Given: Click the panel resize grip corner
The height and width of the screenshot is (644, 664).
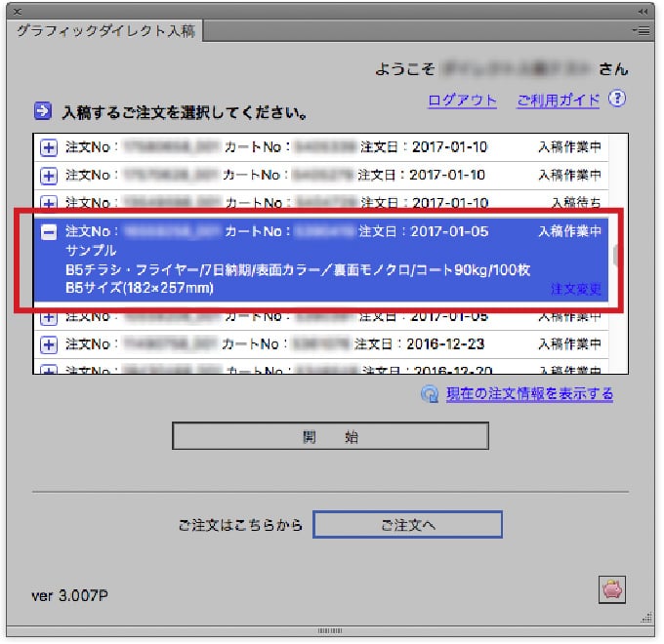Looking at the screenshot, I should click(646, 618).
